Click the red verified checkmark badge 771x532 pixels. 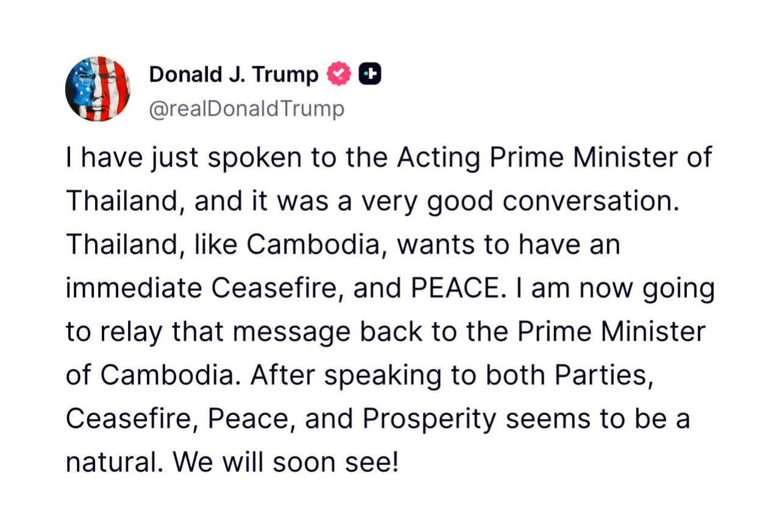[x=339, y=74]
